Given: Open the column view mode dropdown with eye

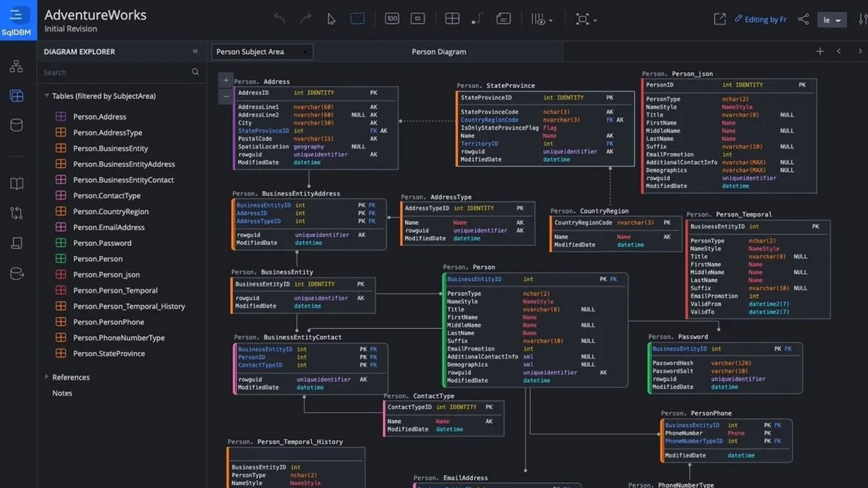Looking at the screenshot, I should 541,20.
